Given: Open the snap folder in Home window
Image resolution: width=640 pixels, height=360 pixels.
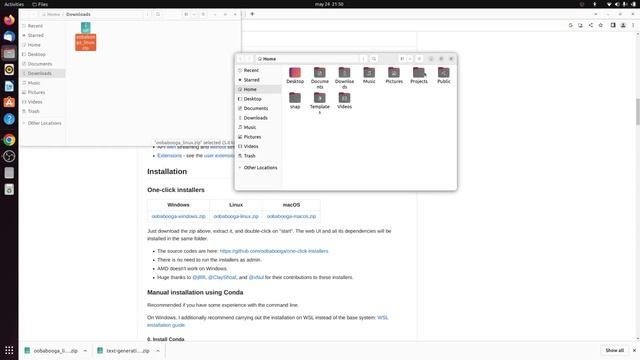Looking at the screenshot, I should pyautogui.click(x=295, y=101).
